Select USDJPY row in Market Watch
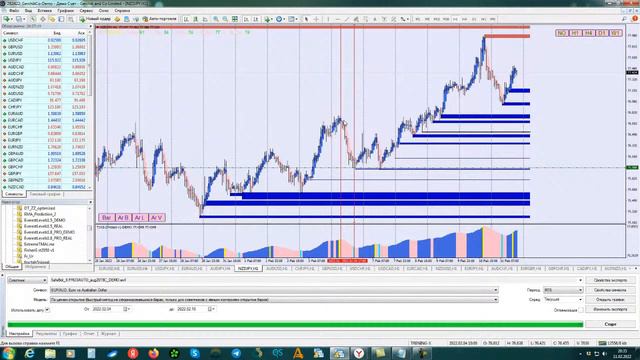This screenshot has height=360, width=640. point(45,60)
